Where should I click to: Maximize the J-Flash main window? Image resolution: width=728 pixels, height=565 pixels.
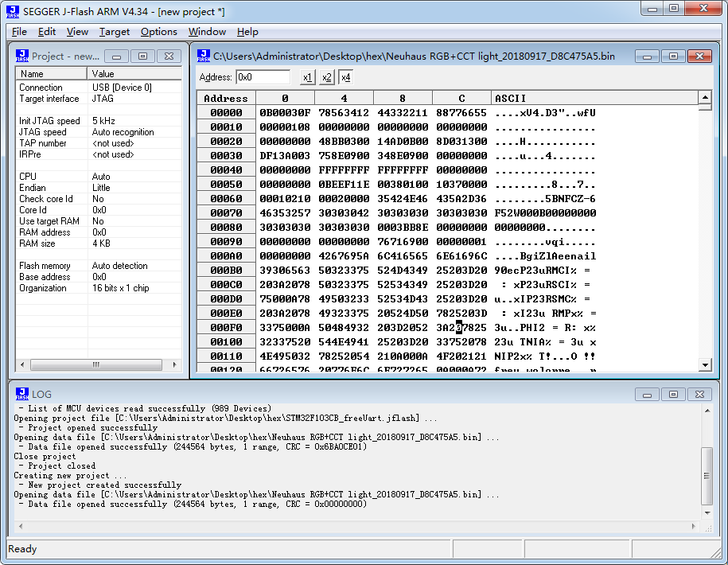(674, 9)
